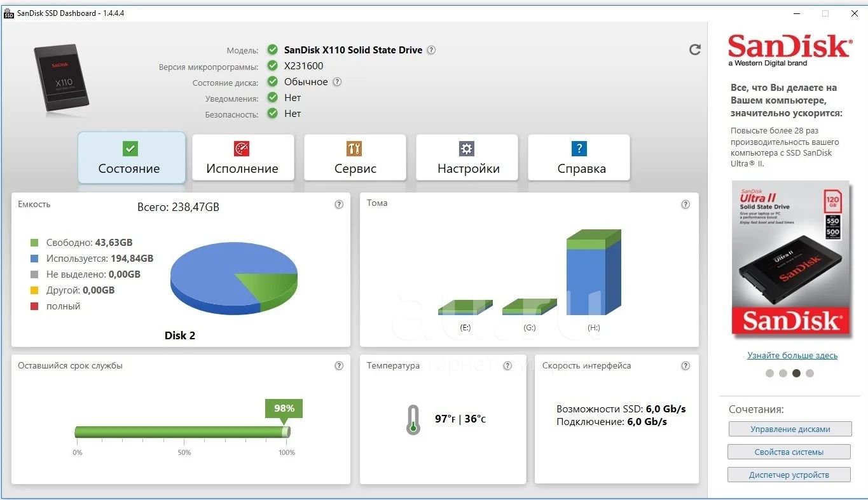The height and width of the screenshot is (500, 868).
Task: Click firmware version X231600
Action: tap(303, 66)
